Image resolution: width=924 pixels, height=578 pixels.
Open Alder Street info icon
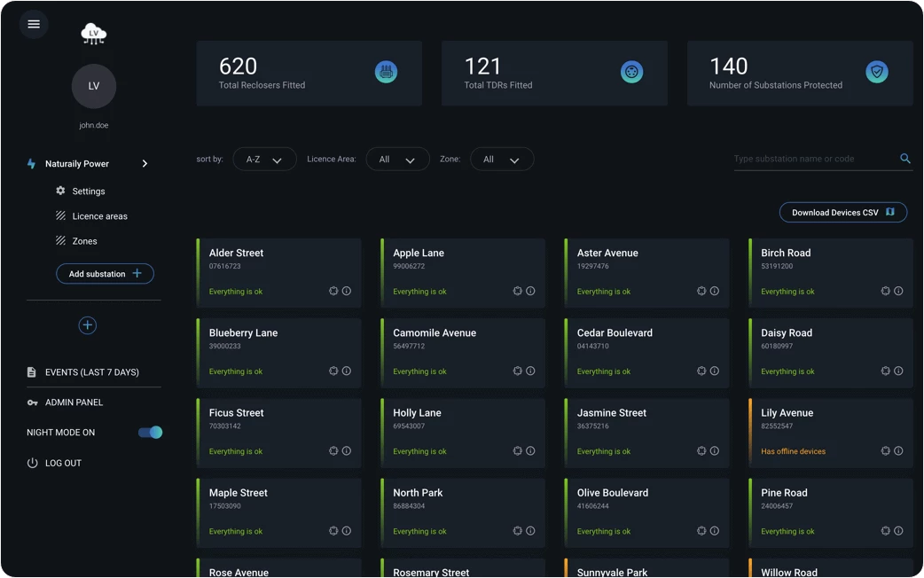click(x=347, y=291)
